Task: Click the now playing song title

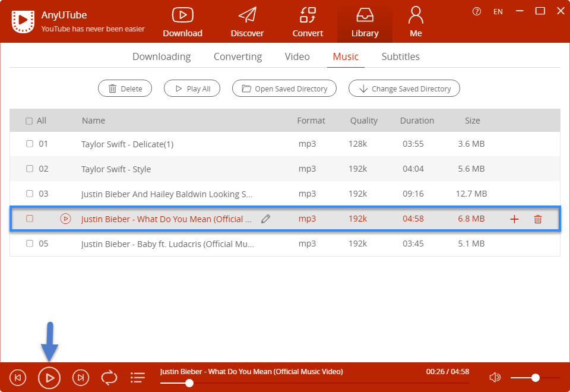Action: 252,372
